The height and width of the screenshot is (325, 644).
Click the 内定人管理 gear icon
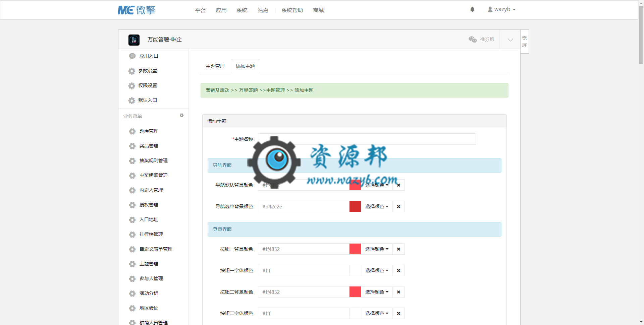[132, 190]
